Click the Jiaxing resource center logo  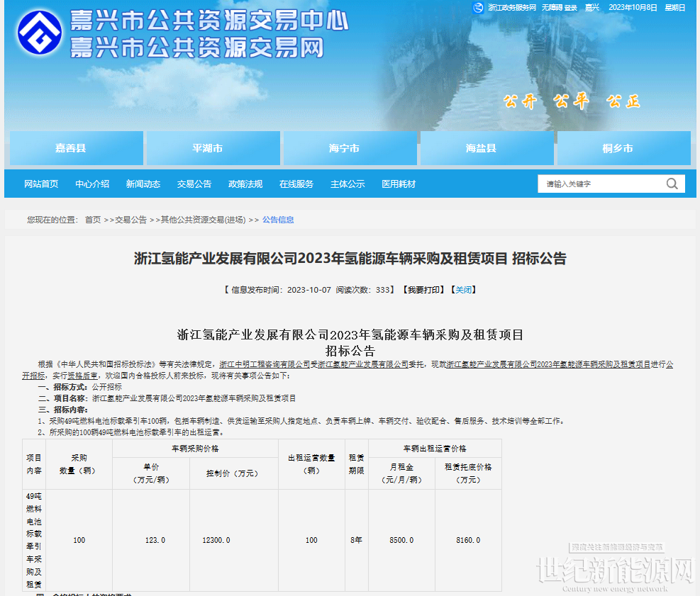click(39, 32)
